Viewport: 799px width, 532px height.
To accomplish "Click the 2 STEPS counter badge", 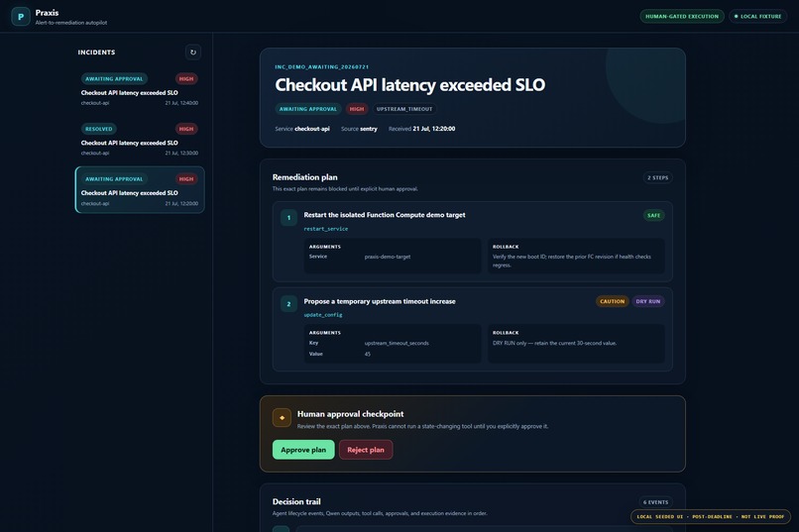I will tap(657, 177).
